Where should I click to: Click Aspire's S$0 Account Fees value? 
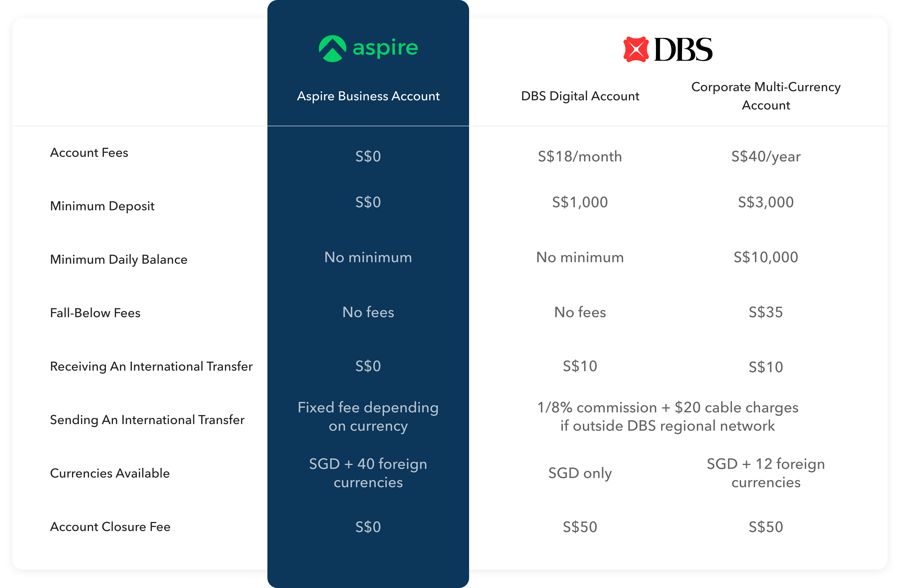(x=368, y=156)
